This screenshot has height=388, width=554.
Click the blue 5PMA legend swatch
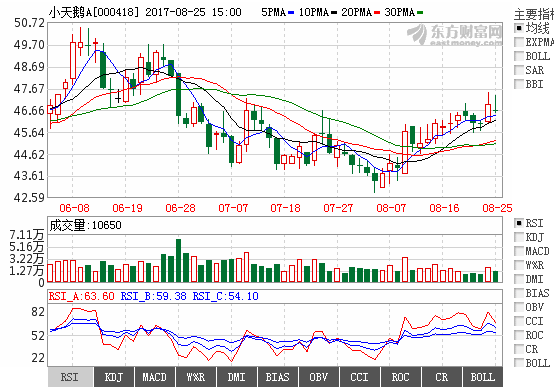coord(291,13)
